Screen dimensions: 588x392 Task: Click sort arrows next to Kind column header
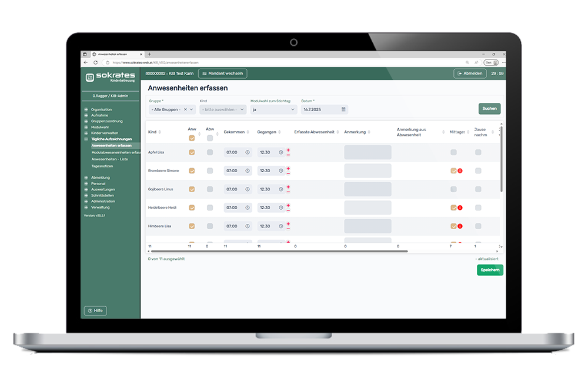click(x=159, y=132)
